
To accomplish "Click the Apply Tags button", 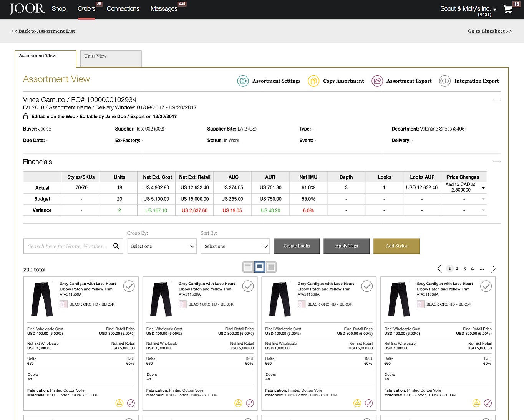I will [347, 246].
